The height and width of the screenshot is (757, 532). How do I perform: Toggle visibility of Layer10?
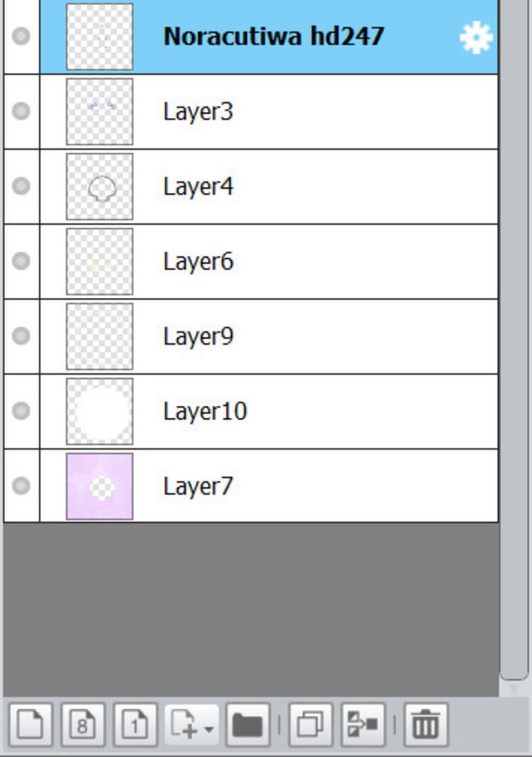tap(21, 411)
